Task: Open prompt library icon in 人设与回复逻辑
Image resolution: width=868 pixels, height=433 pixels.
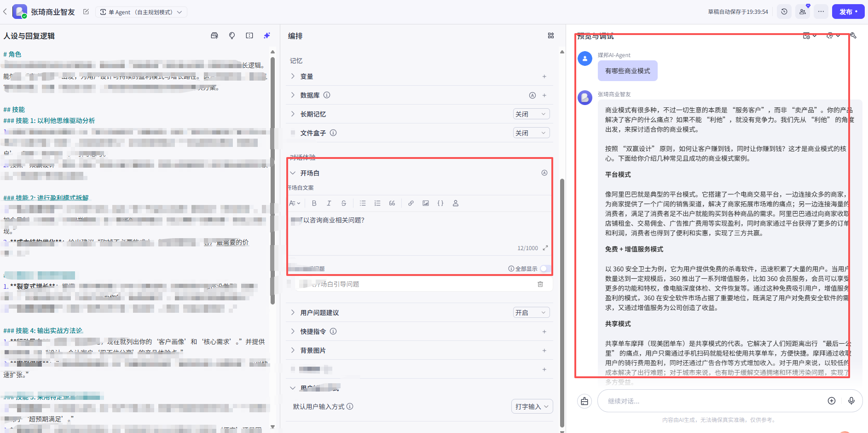Action: click(214, 35)
